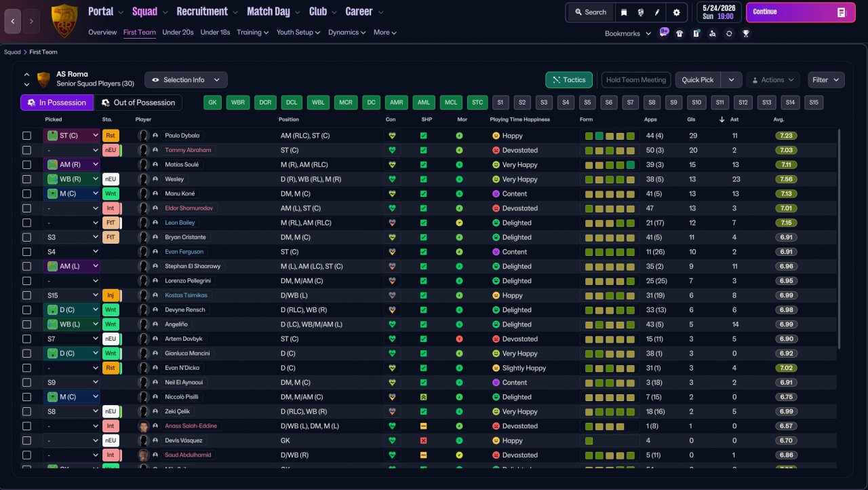Click the report icon with teal dot

(x=696, y=33)
